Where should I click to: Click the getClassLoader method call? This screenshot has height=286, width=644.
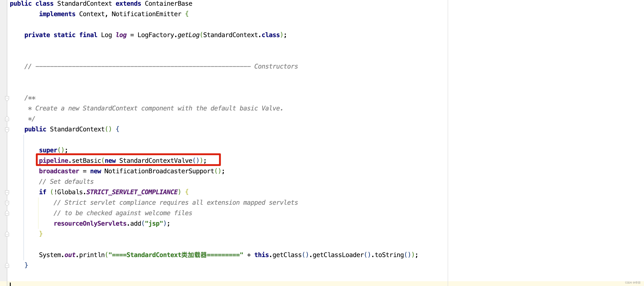pos(338,255)
